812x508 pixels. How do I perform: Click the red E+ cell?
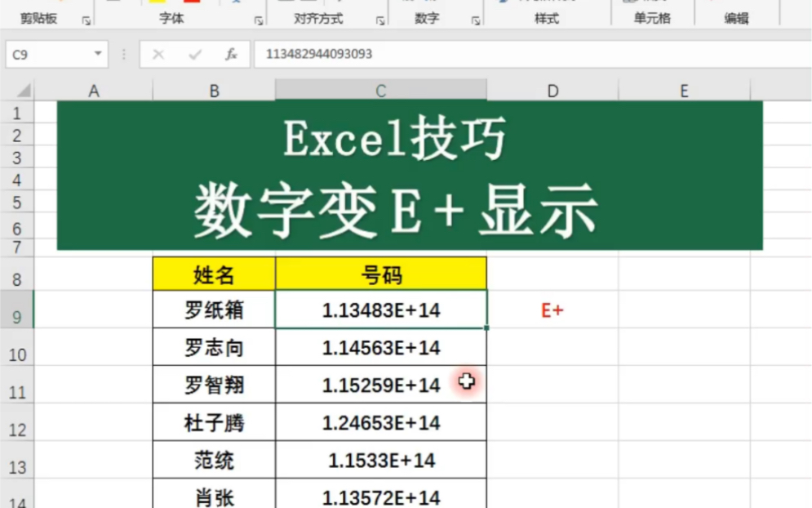552,310
